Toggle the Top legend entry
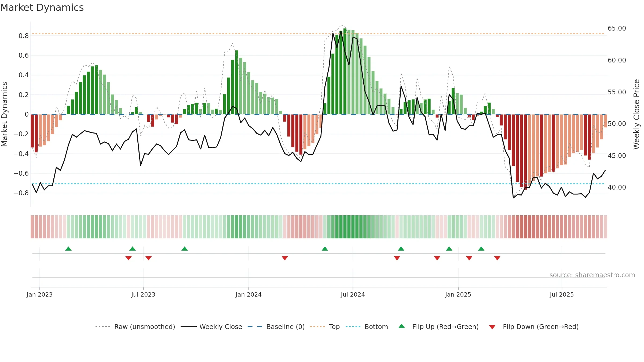The width and height of the screenshot is (644, 362). click(325, 327)
